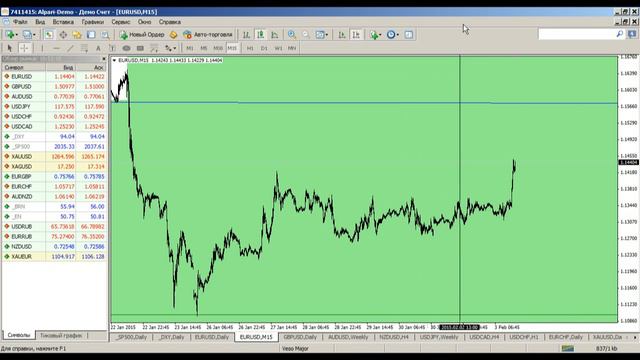Screen dimensions: 640x360
Task: Switch to M30 timeframe
Action: pos(218,48)
